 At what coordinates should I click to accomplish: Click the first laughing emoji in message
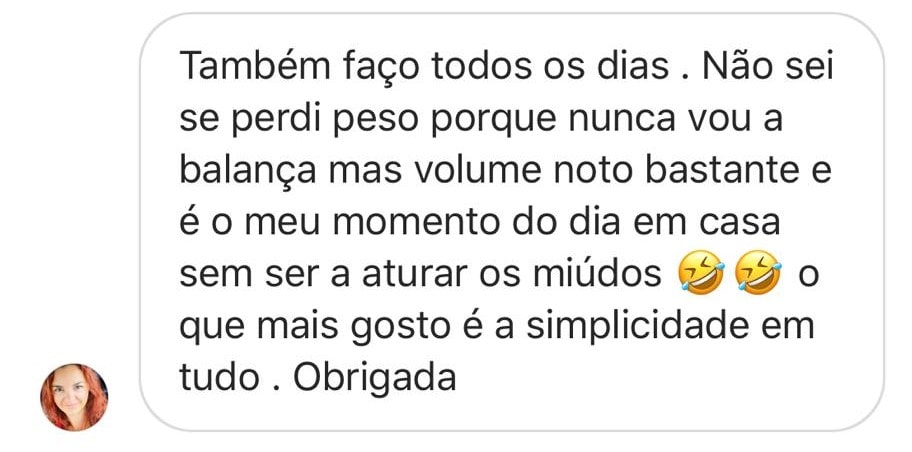701,273
